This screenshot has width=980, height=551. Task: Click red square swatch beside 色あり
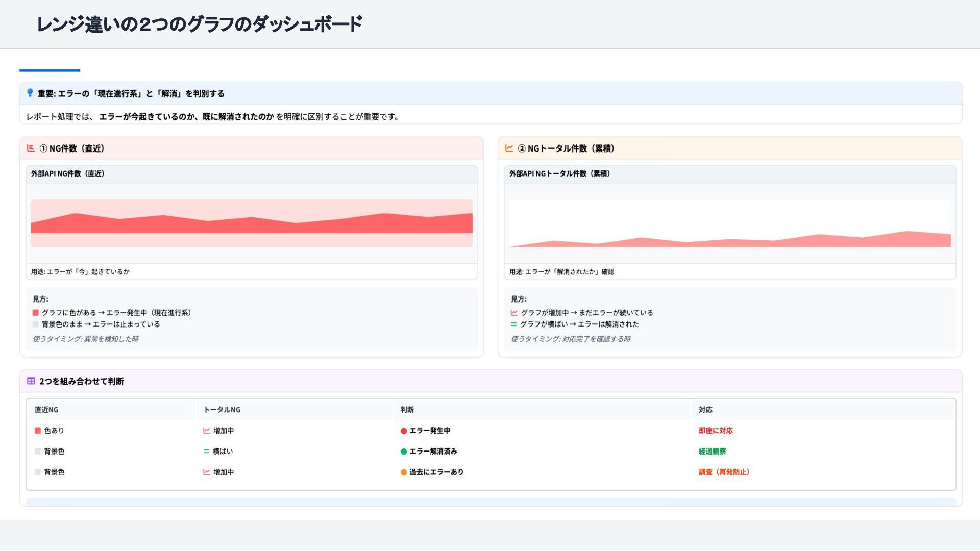(38, 431)
